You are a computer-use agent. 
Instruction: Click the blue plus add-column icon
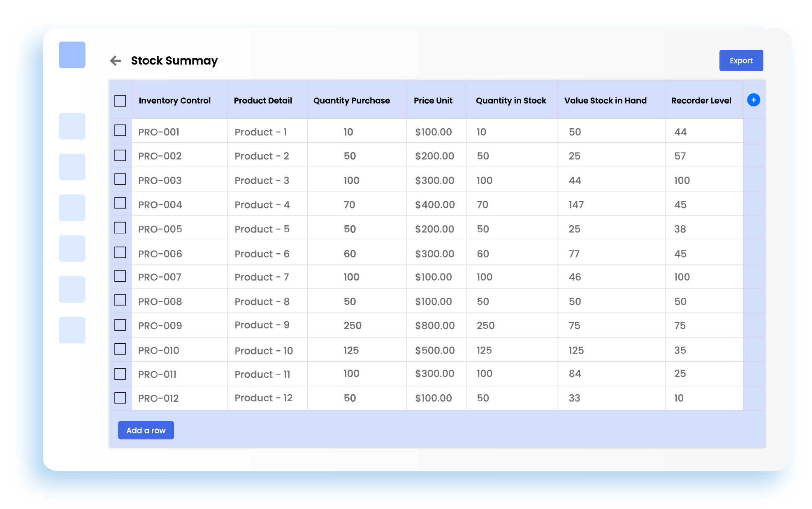click(753, 100)
